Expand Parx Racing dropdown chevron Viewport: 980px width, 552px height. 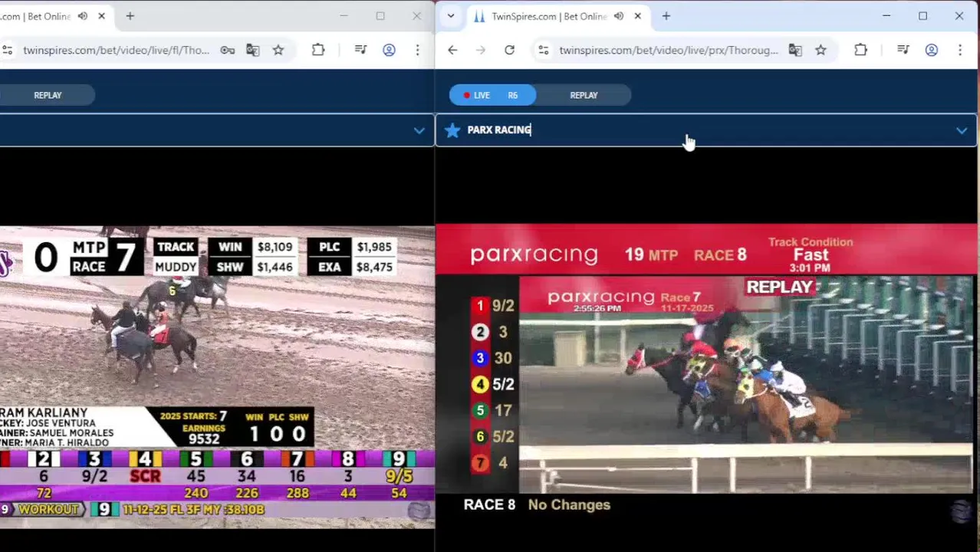962,131
